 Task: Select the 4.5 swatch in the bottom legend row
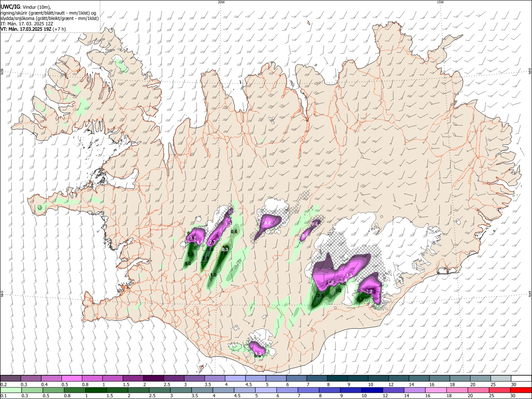click(244, 390)
